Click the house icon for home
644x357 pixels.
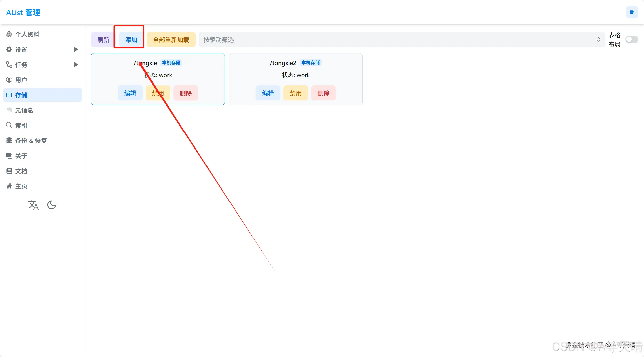point(9,186)
